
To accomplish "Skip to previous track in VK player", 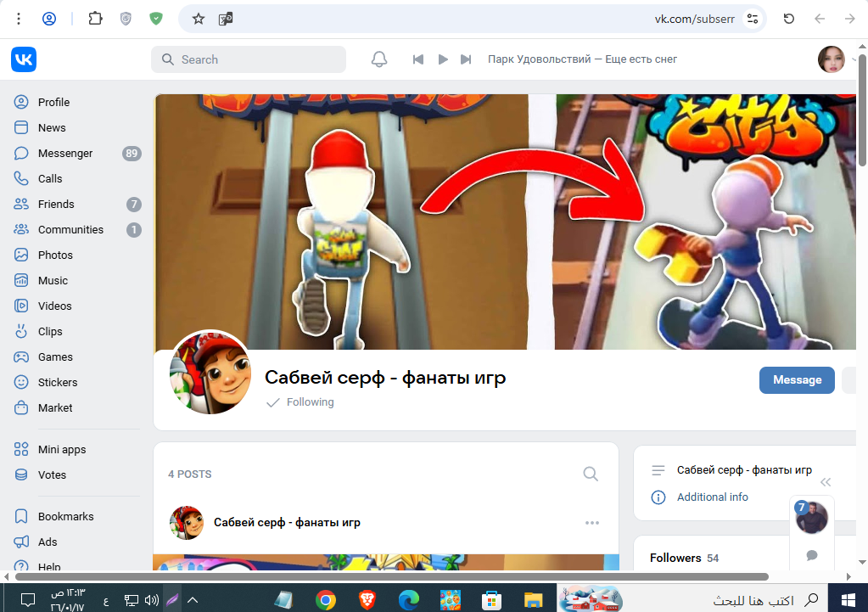I will pyautogui.click(x=418, y=59).
